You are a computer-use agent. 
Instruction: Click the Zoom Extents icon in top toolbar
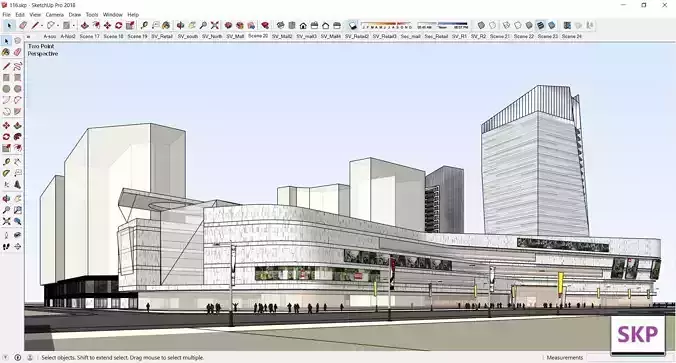[x=215, y=25]
